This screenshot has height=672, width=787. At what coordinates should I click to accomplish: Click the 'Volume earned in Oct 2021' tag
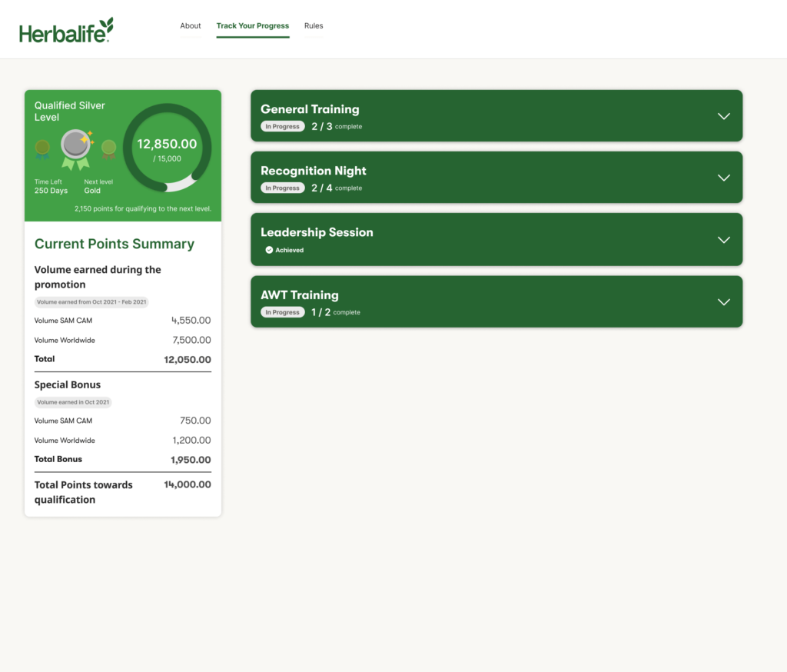click(73, 402)
